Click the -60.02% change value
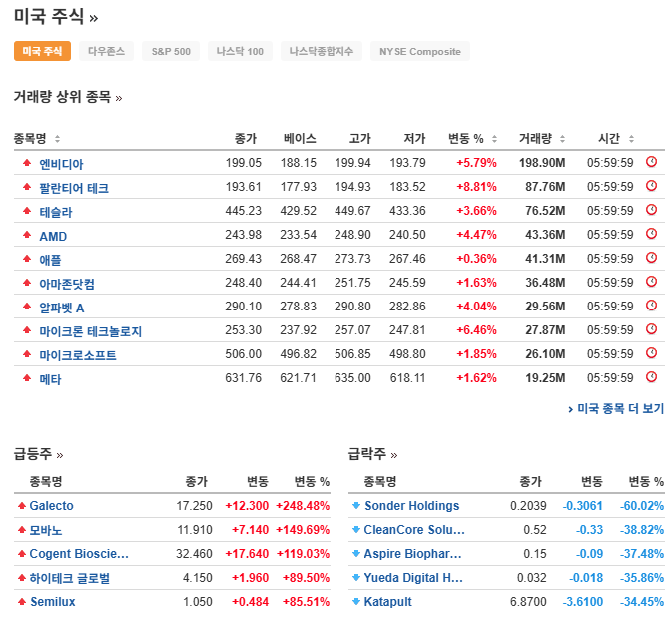This screenshot has width=672, height=617. [642, 506]
